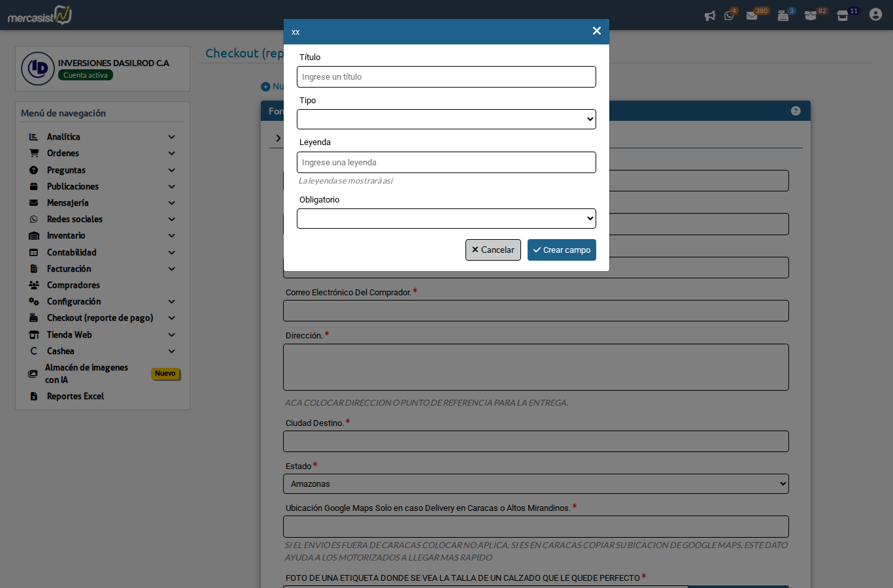The height and width of the screenshot is (588, 893).
Task: Open the Compradores menu item
Action: 73,286
